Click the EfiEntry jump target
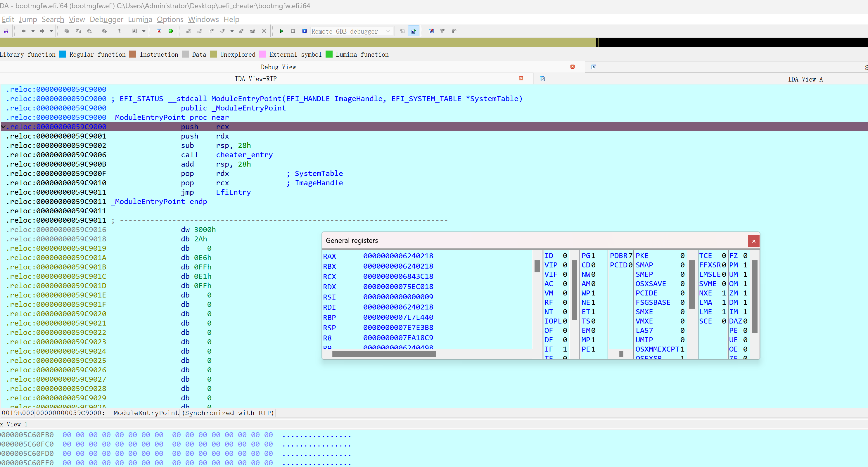 coord(234,192)
